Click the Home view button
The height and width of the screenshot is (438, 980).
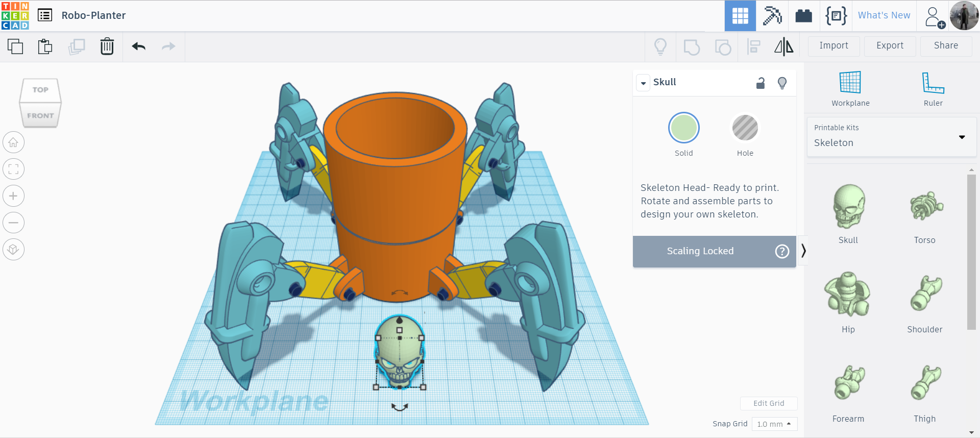pos(13,142)
